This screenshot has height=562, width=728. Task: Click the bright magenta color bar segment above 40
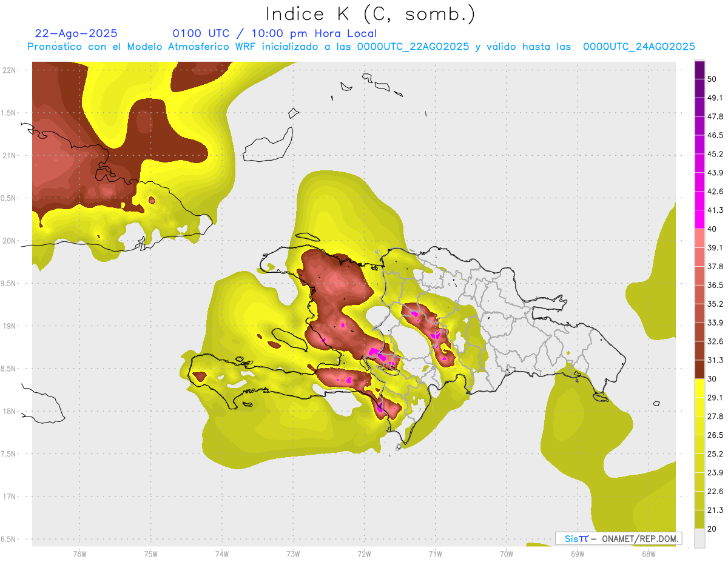tap(699, 219)
